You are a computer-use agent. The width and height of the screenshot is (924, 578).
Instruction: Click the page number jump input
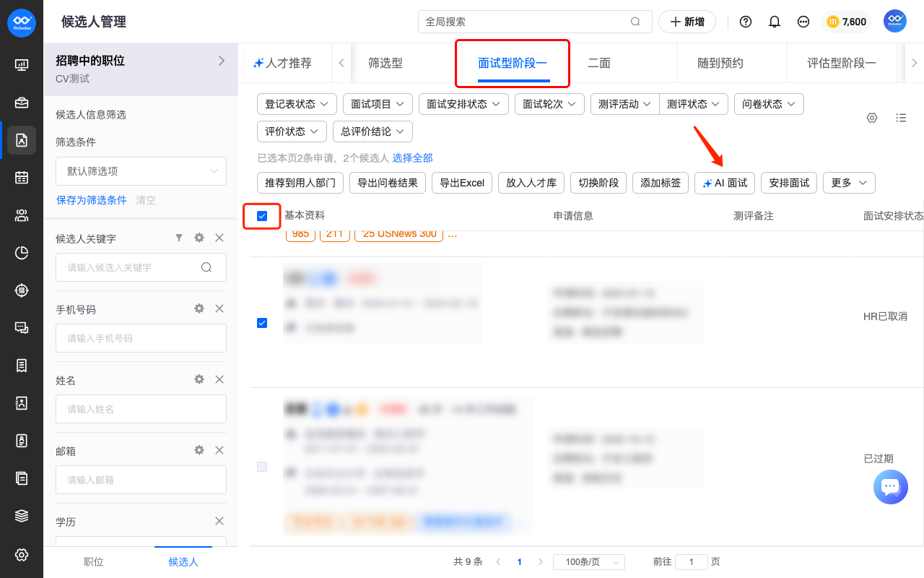pos(692,562)
